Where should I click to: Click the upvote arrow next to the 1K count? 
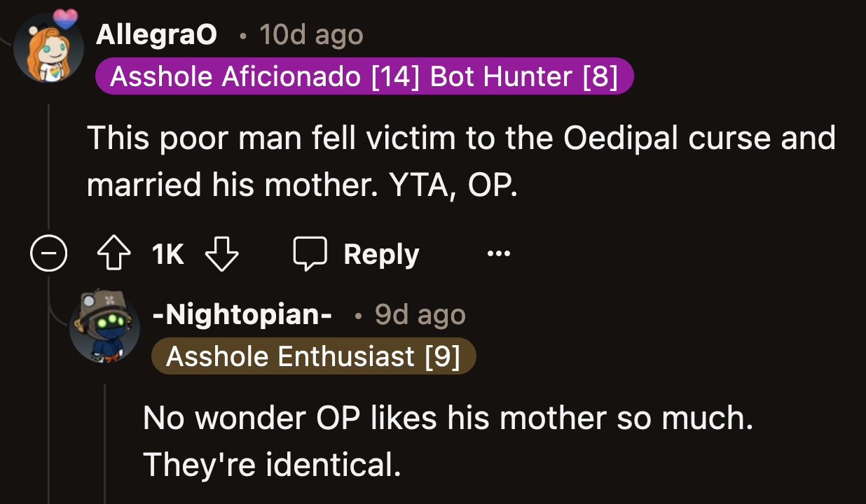pyautogui.click(x=114, y=253)
